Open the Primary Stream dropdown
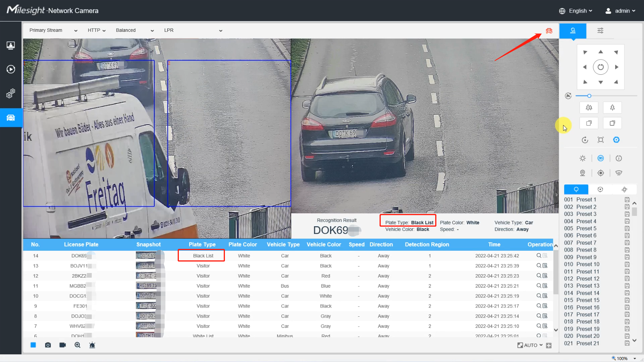644x362 pixels. [53, 30]
